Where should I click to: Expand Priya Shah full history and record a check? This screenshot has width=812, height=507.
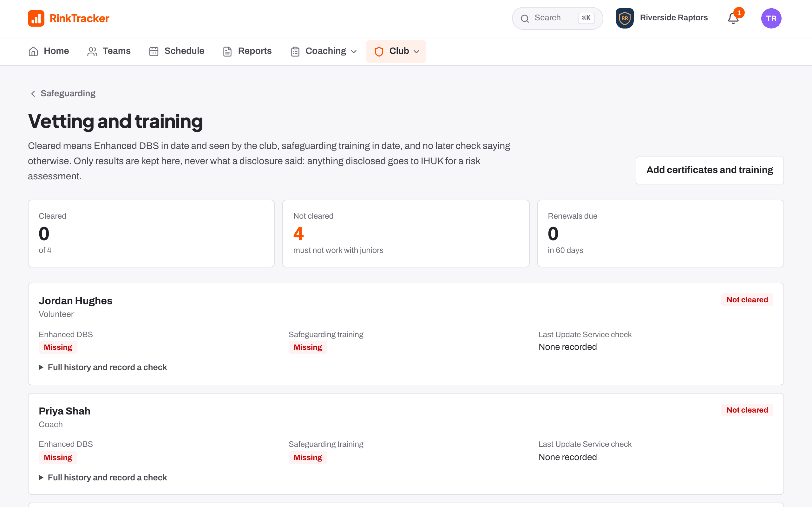(103, 478)
